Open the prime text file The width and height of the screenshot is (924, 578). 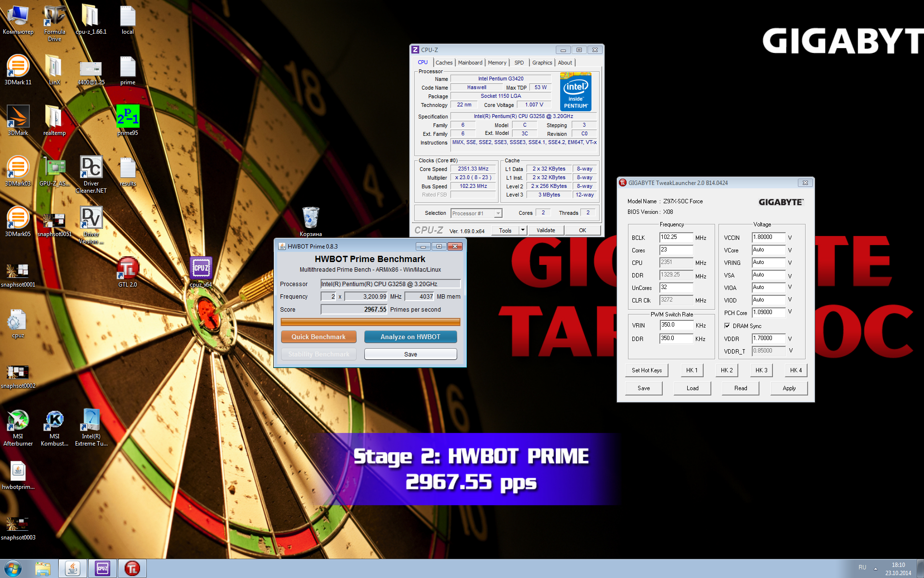pyautogui.click(x=128, y=70)
